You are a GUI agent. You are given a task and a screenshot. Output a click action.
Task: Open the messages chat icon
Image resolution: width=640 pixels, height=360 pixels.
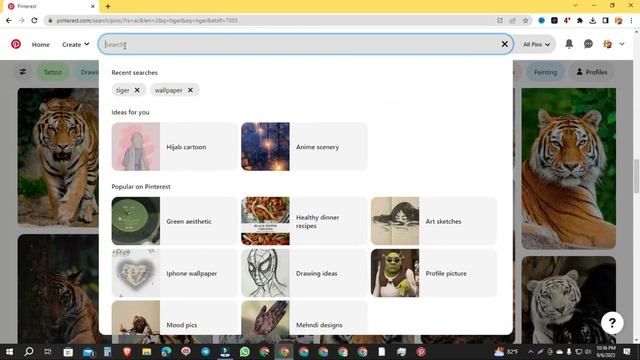588,44
